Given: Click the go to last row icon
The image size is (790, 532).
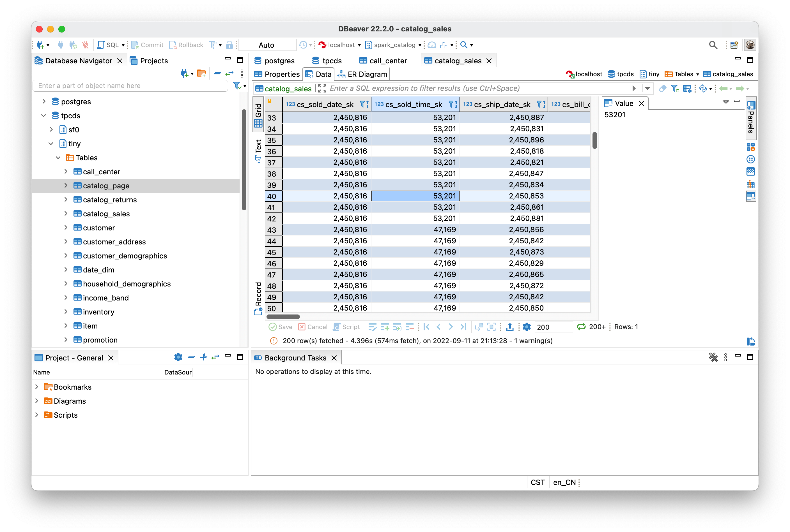Looking at the screenshot, I should 463,327.
